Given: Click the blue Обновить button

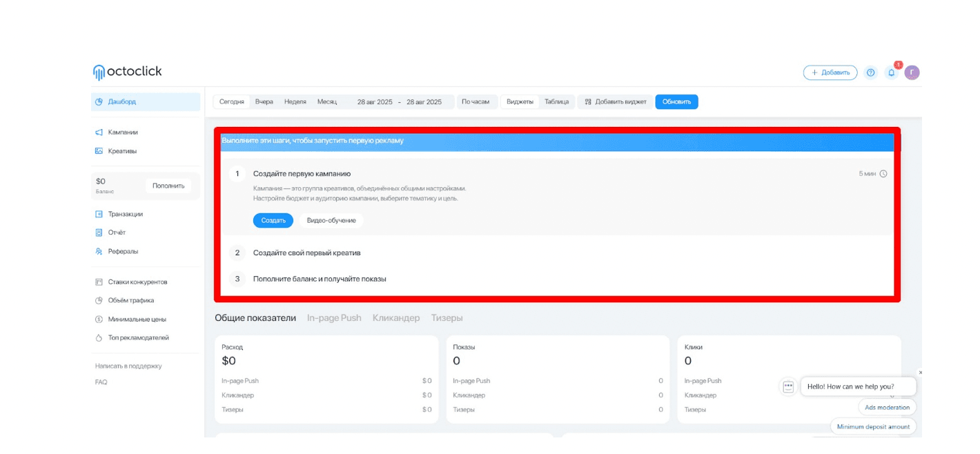Looking at the screenshot, I should point(676,101).
